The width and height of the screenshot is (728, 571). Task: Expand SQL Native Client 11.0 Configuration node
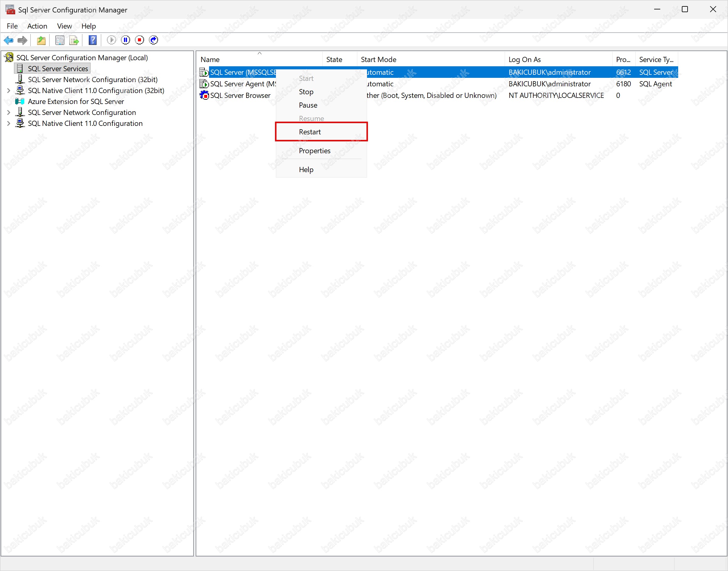[x=9, y=124]
